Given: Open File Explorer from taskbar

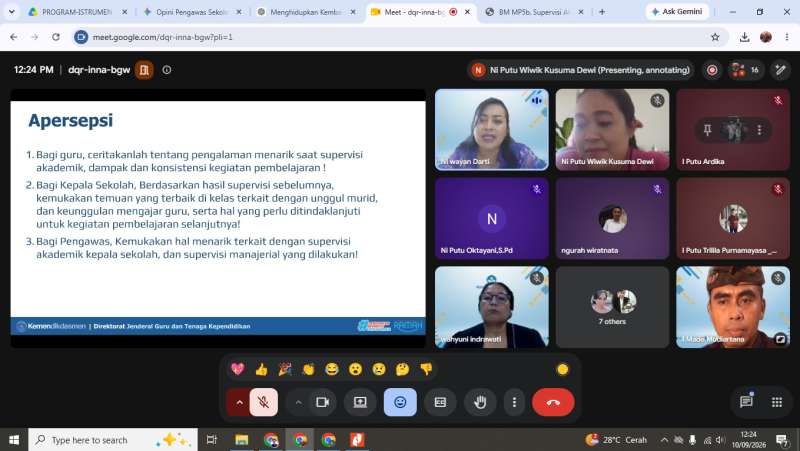Looking at the screenshot, I should pyautogui.click(x=242, y=440).
